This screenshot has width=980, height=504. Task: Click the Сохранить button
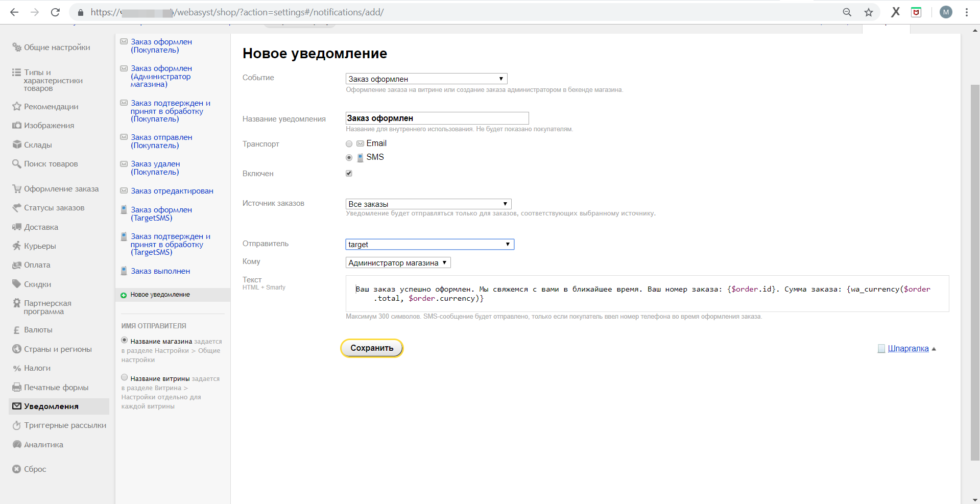pos(372,348)
